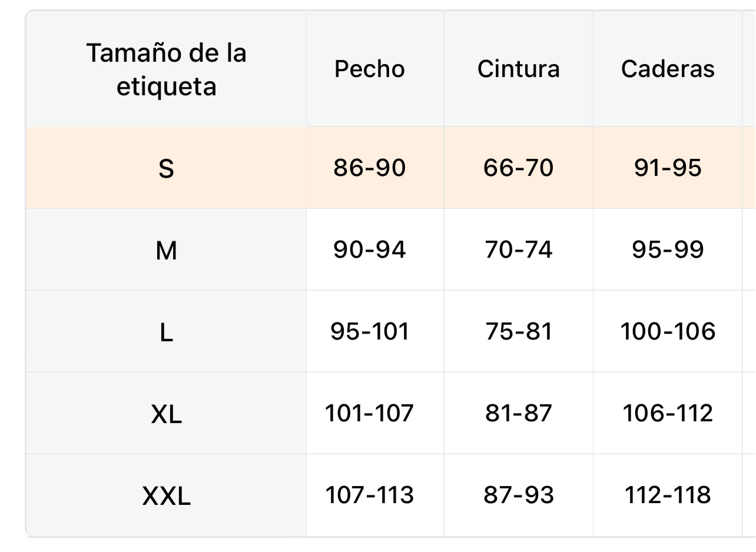The image size is (756, 552).
Task: Click the 86-90 chest measurement cell
Action: coord(370,168)
